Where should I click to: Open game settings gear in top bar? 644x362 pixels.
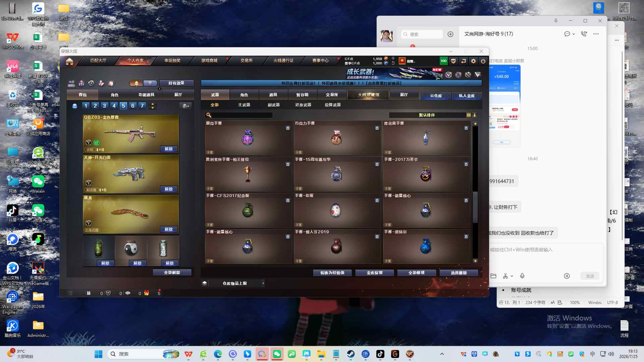[473, 61]
